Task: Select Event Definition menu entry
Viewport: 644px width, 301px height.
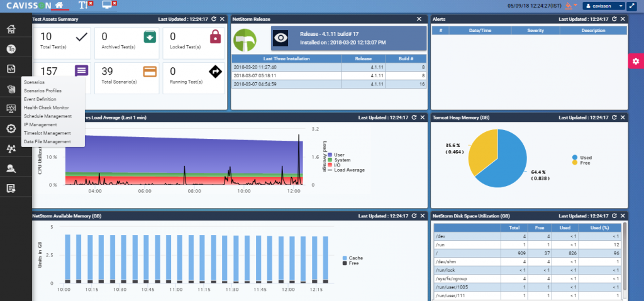Action: click(40, 99)
